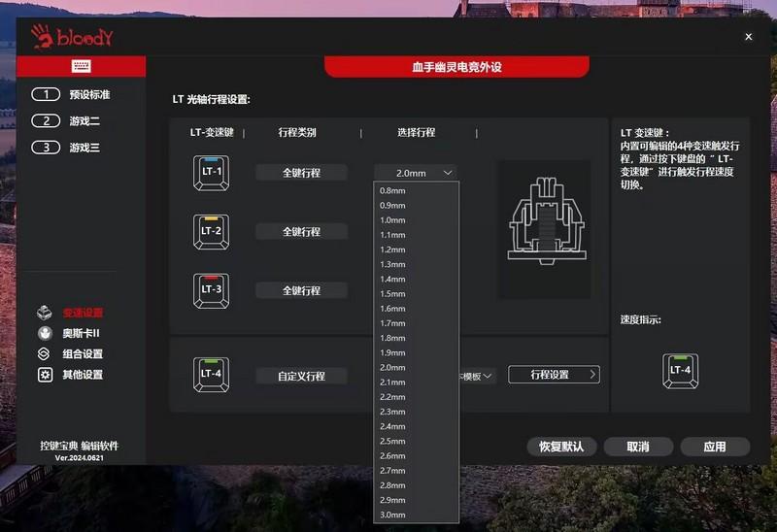The height and width of the screenshot is (532, 777).
Task: Select the LT-3 red keycap icon
Action: click(x=211, y=291)
